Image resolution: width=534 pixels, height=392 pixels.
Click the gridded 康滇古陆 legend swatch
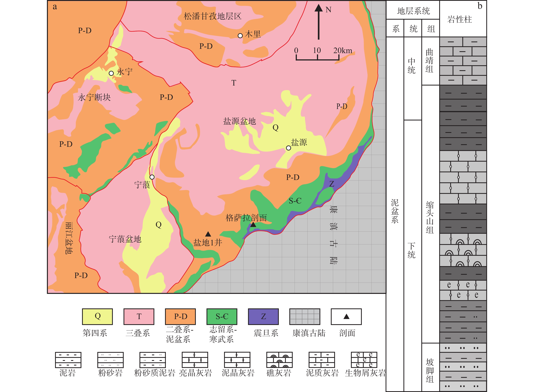tap(305, 317)
